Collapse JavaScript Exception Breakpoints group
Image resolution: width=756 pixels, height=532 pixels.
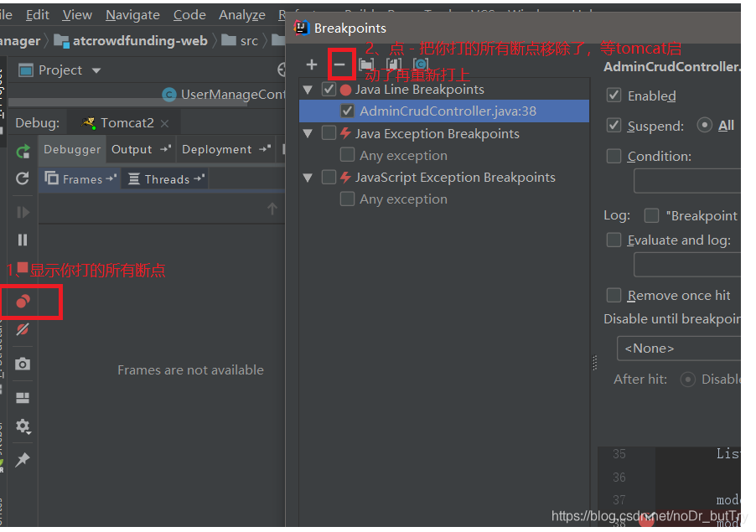[308, 178]
